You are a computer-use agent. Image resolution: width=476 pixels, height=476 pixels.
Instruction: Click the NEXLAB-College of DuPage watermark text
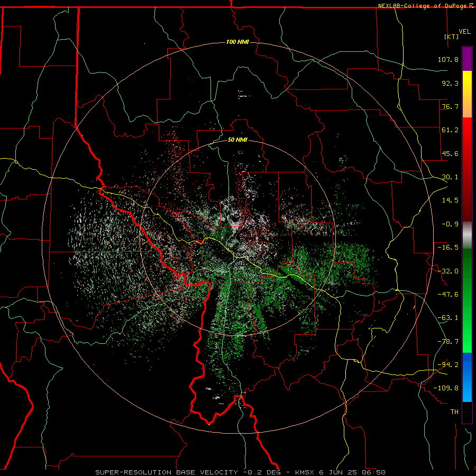coord(422,6)
